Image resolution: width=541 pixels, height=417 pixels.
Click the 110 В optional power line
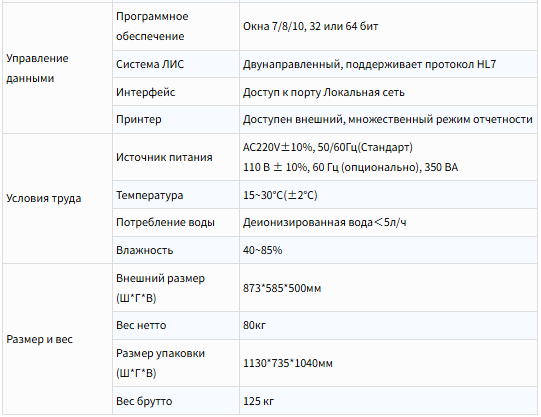pyautogui.click(x=351, y=167)
